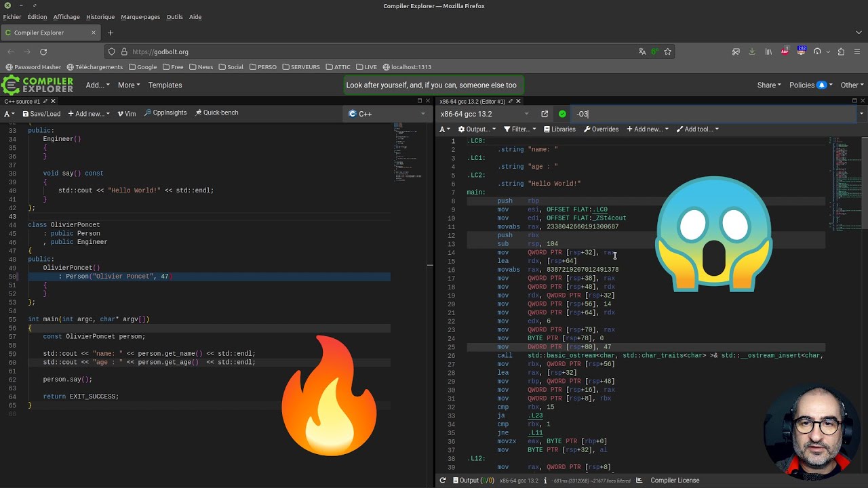Open Libraries dialog
The image size is (868, 488).
click(559, 129)
